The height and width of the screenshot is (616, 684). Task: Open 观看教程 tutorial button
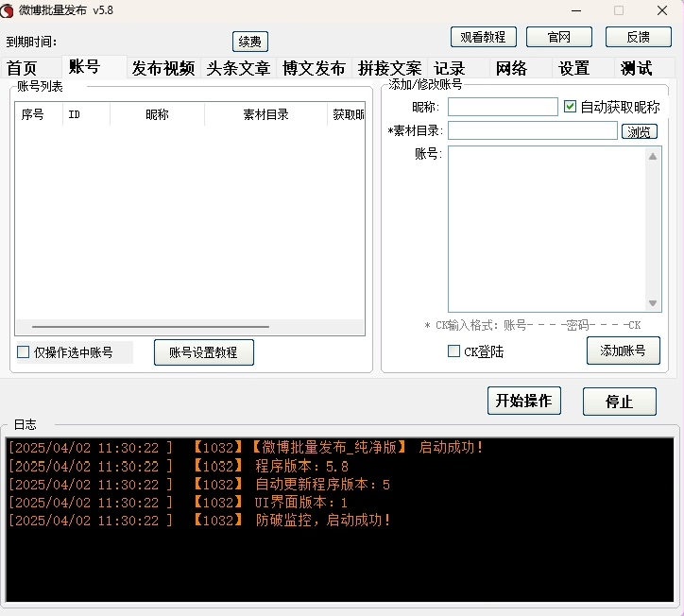point(484,37)
